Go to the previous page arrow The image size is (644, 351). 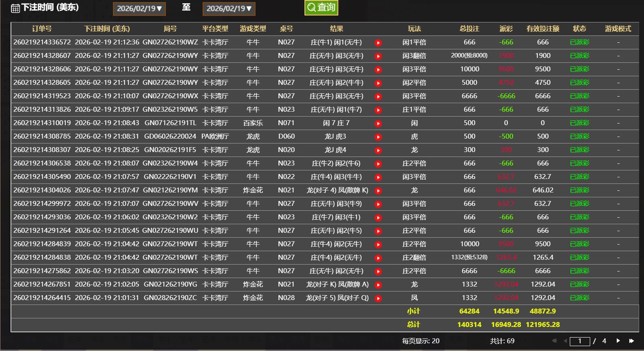[x=565, y=341]
